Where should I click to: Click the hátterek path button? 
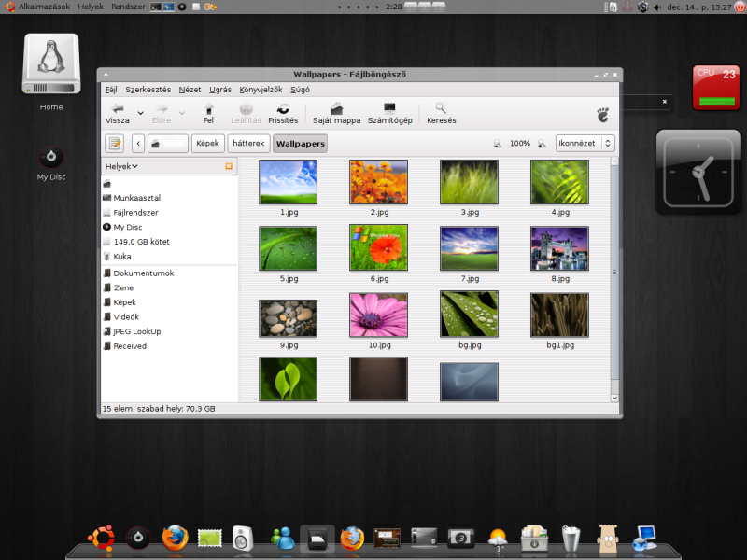249,144
